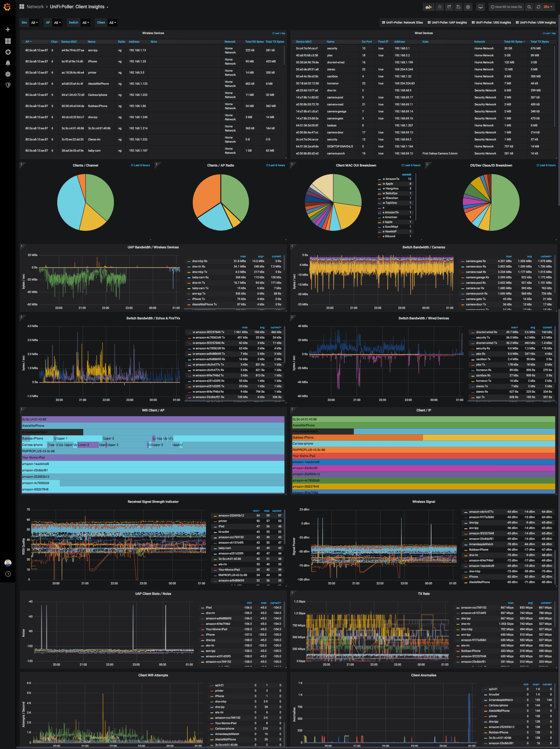Click info corner on OS/Dev Class/ID Breakdown panel
Image resolution: width=560 pixels, height=749 pixels.
pyautogui.click(x=427, y=164)
